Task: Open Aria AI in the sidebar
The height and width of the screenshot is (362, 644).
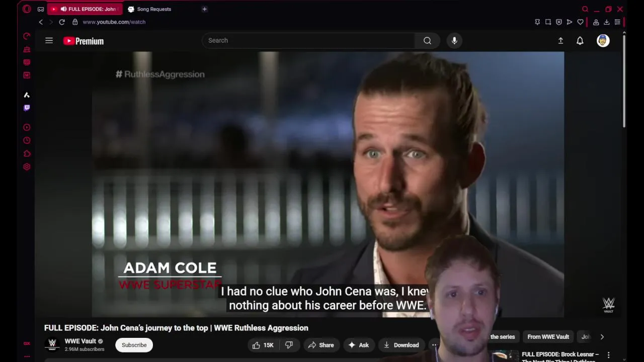Action: click(x=27, y=95)
